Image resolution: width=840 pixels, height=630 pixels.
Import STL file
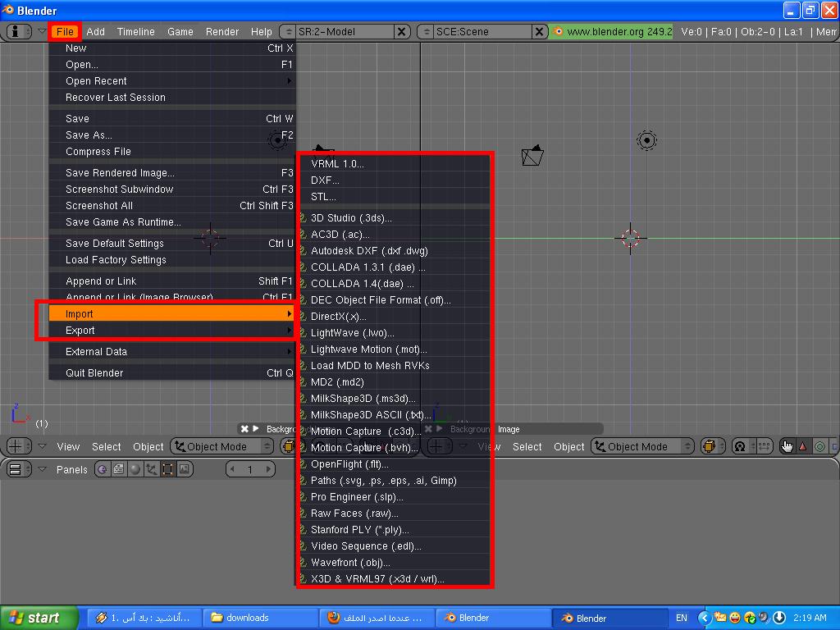(395, 197)
